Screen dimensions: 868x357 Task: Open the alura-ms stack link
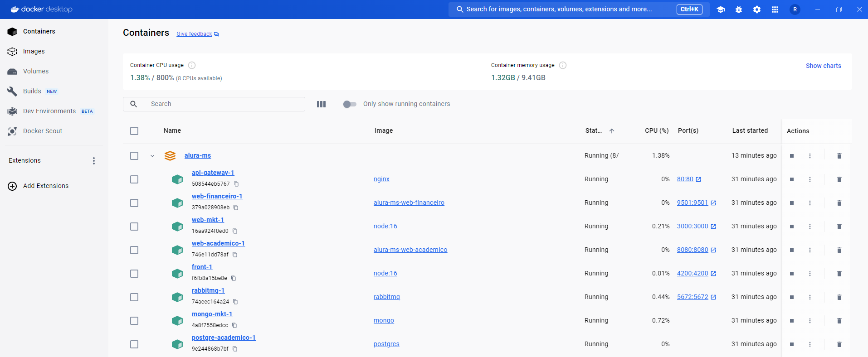(x=198, y=155)
